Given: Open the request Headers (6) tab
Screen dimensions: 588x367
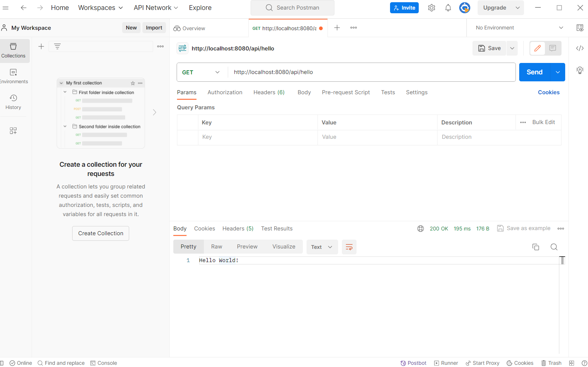Looking at the screenshot, I should [269, 92].
